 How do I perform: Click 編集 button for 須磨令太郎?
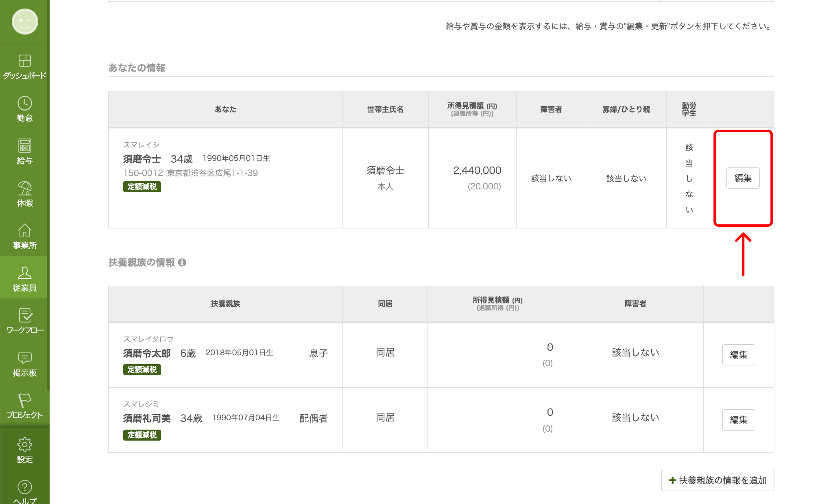(x=739, y=355)
